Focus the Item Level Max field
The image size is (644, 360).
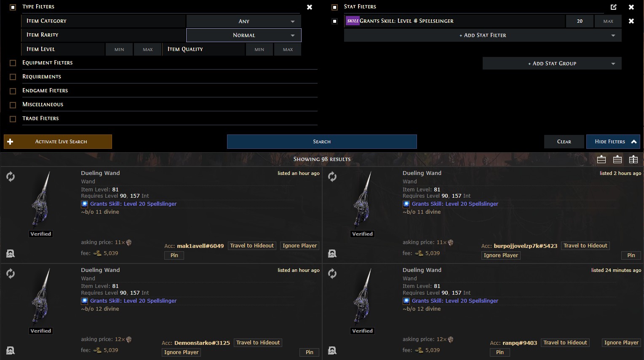click(148, 49)
